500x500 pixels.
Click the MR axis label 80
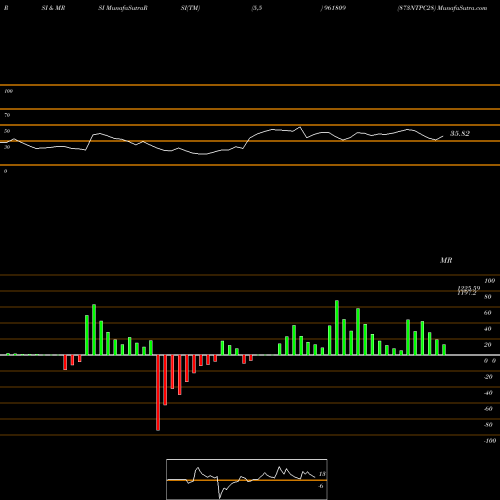point(488,297)
